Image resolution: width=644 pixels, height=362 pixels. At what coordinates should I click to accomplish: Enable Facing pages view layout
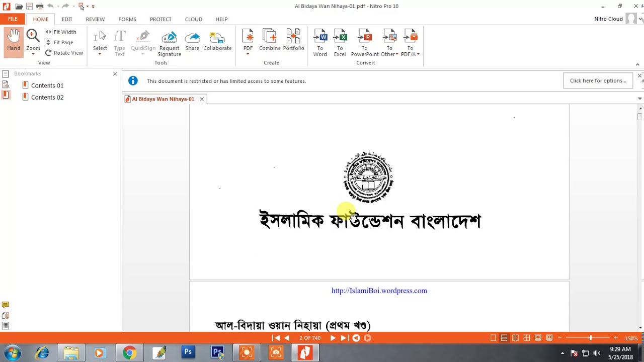(x=516, y=338)
